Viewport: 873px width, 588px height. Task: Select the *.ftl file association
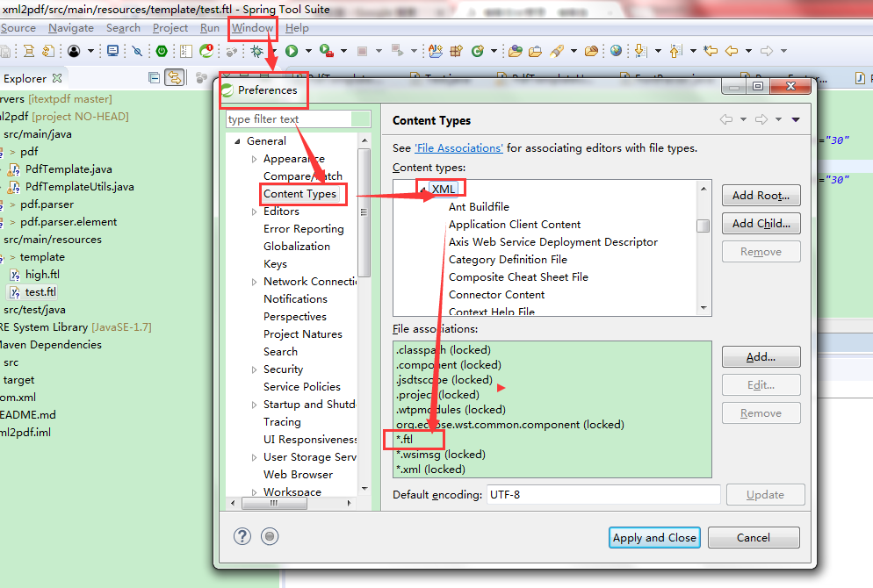[x=405, y=439]
